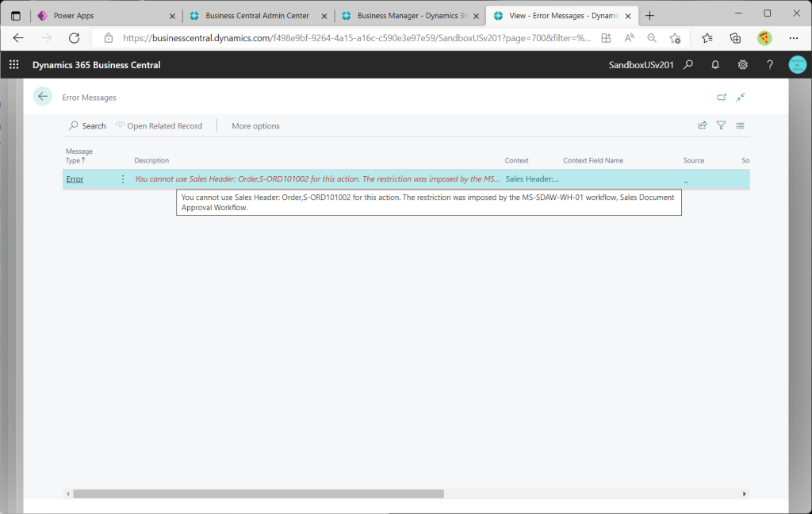The image size is (812, 514).
Task: Click the magnifier search icon in Business Central header
Action: [688, 65]
